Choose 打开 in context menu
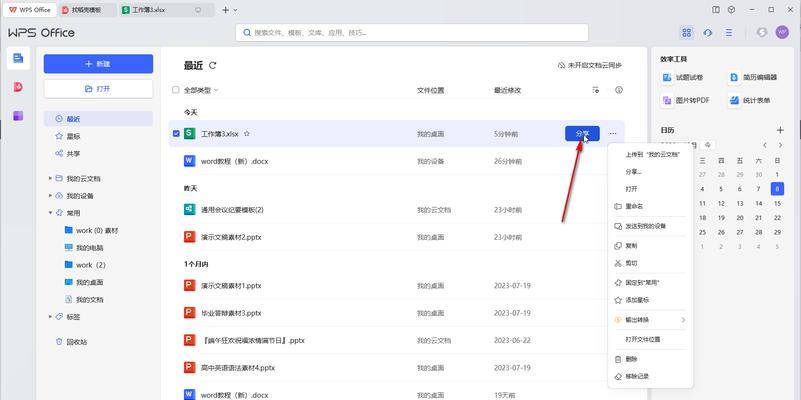Image resolution: width=801 pixels, height=400 pixels. [650, 189]
